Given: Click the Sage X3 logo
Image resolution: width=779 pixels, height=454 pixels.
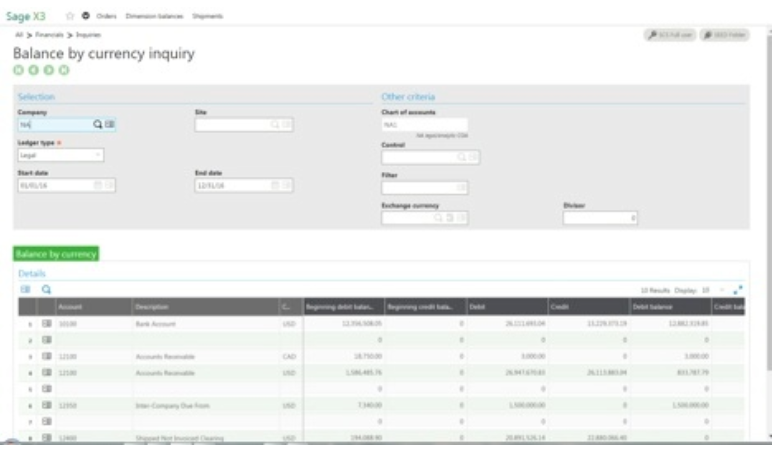Looking at the screenshot, I should tap(26, 16).
